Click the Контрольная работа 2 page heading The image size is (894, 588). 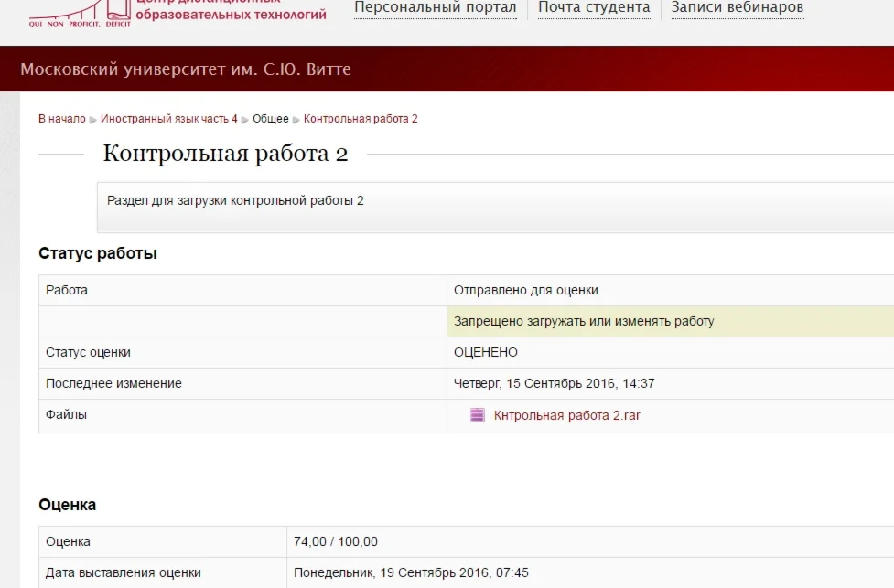tap(225, 154)
